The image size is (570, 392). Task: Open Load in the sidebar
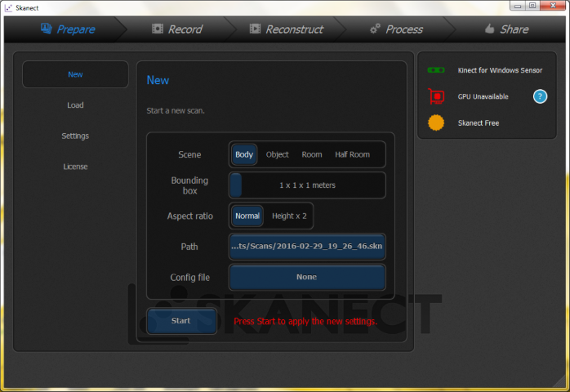(x=75, y=105)
